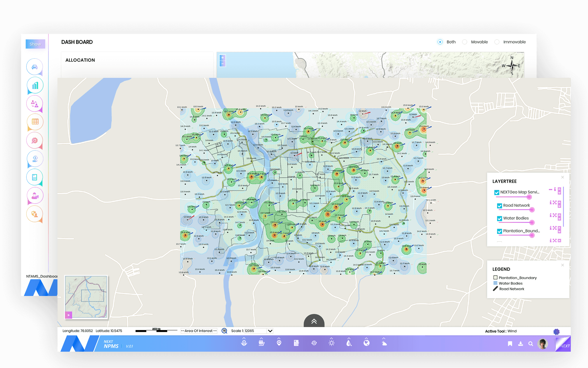This screenshot has width=588, height=368.
Task: Click the search magnifier icon
Action: (x=531, y=344)
